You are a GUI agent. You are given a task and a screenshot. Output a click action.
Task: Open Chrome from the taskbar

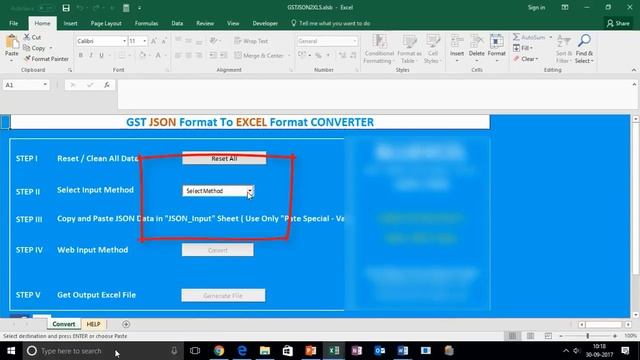219,351
